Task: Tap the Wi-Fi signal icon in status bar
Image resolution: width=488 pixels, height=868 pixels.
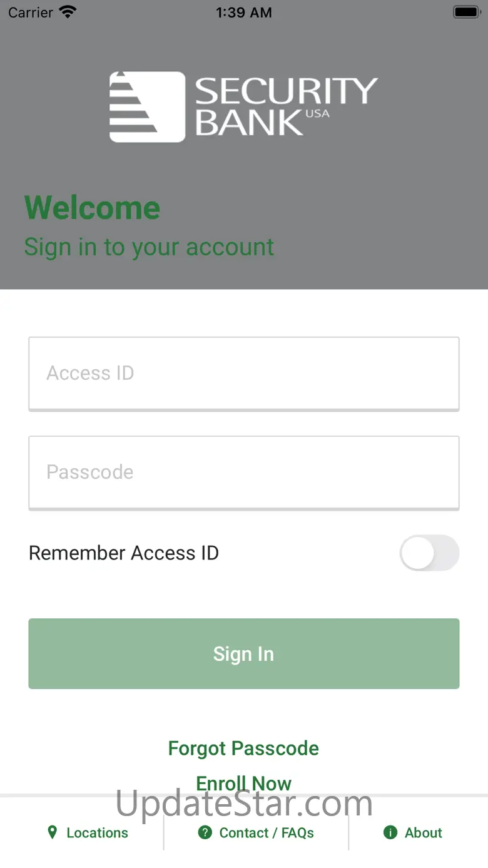Action: click(68, 12)
